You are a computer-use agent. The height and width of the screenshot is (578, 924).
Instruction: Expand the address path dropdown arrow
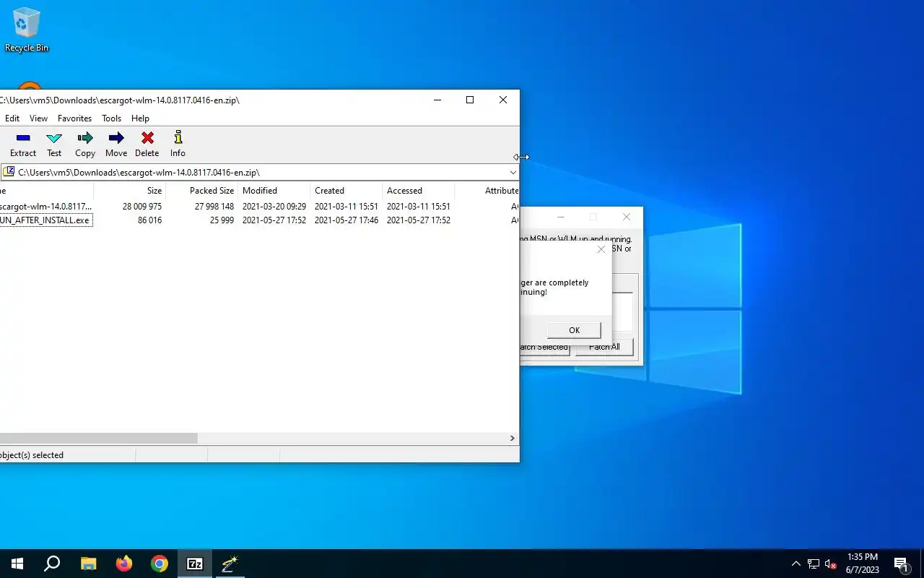[x=513, y=172]
